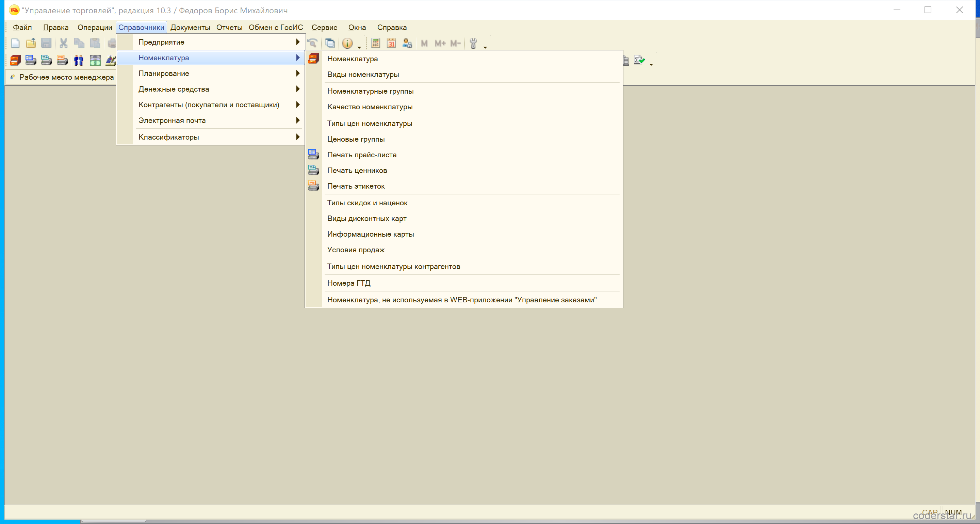The width and height of the screenshot is (980, 524).
Task: Click the M+ memory add button
Action: tap(440, 43)
